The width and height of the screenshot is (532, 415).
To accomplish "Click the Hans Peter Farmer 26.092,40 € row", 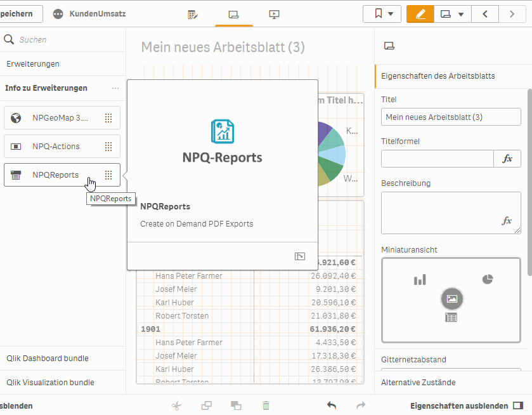I will tap(250, 276).
